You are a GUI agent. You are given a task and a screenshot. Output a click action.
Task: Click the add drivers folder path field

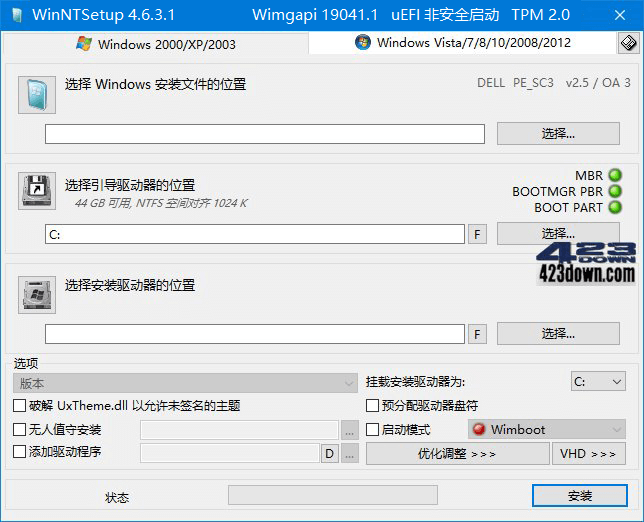coord(230,453)
